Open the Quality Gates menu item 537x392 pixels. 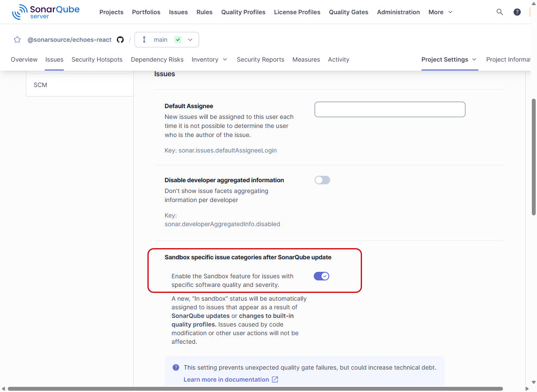[348, 12]
